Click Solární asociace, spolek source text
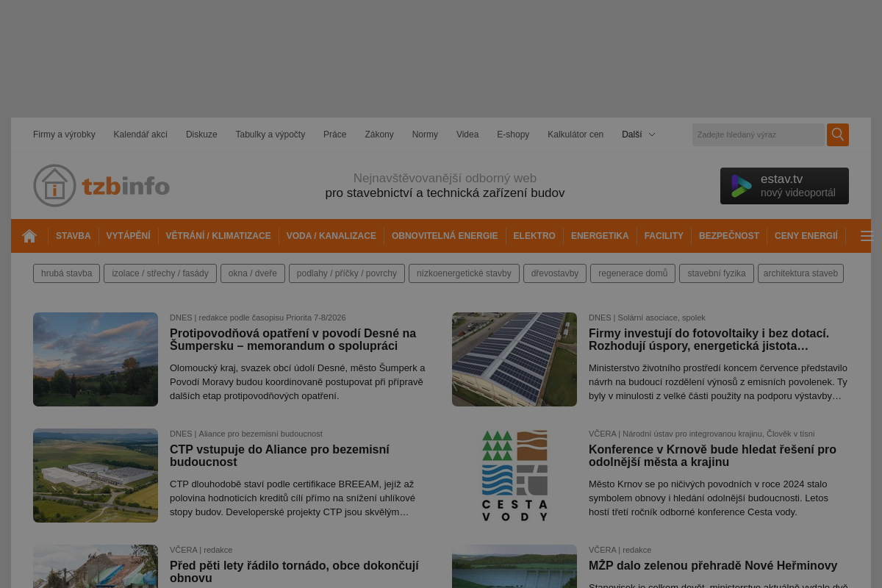Image resolution: width=882 pixels, height=588 pixels. (x=661, y=318)
